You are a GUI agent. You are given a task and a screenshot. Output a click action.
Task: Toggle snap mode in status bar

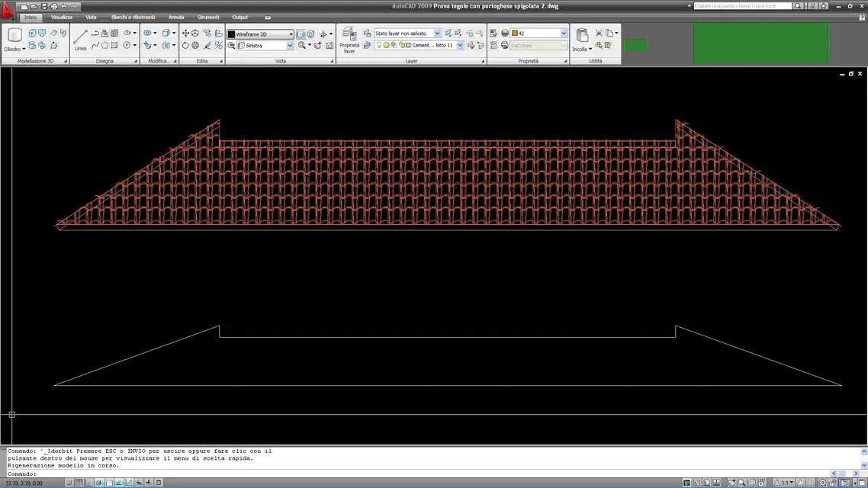click(69, 483)
